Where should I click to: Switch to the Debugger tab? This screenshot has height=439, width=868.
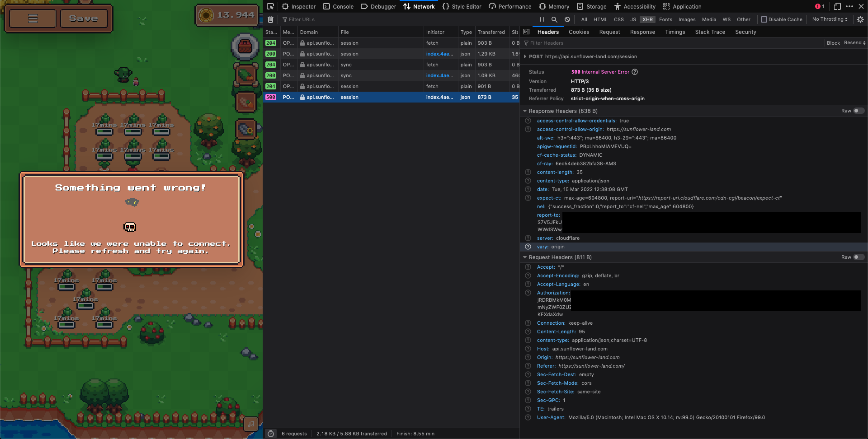(378, 6)
